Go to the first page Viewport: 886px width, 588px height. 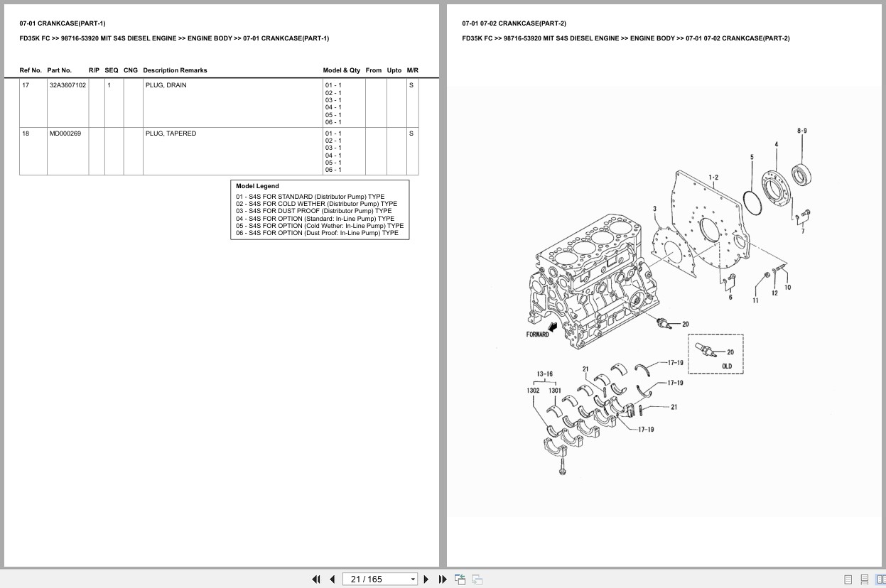coord(316,579)
